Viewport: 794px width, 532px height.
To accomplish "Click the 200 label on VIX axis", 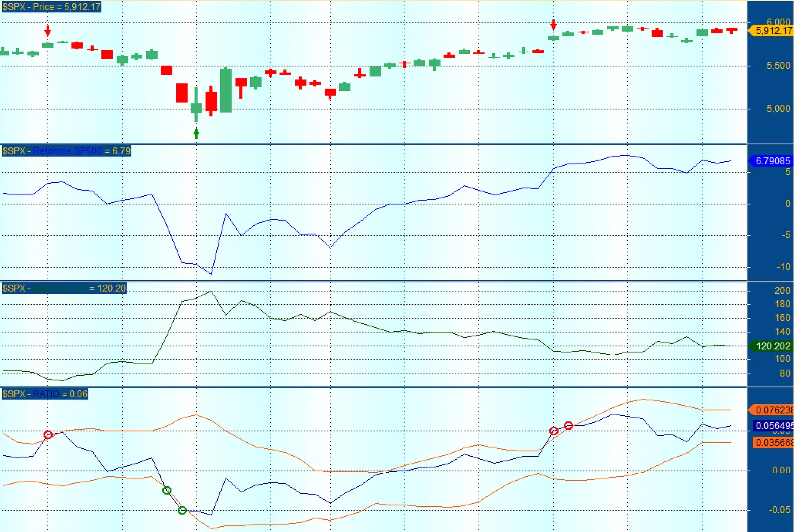I will pos(782,291).
